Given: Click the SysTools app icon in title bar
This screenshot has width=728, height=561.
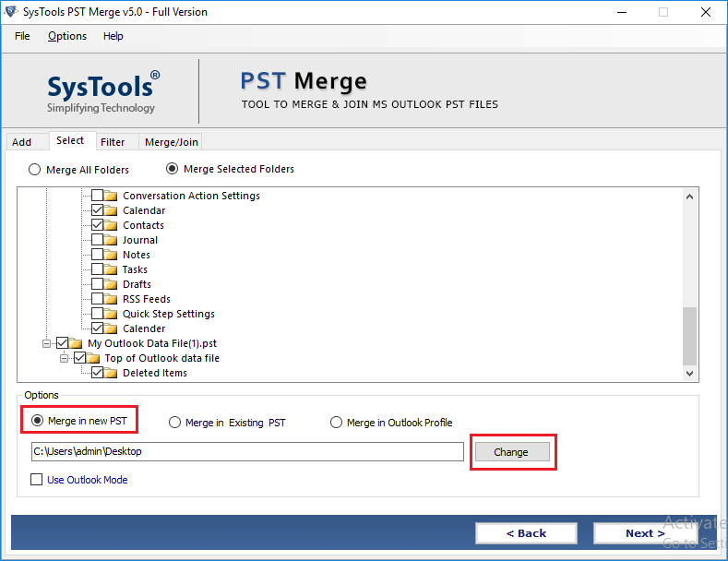Looking at the screenshot, I should tap(11, 12).
